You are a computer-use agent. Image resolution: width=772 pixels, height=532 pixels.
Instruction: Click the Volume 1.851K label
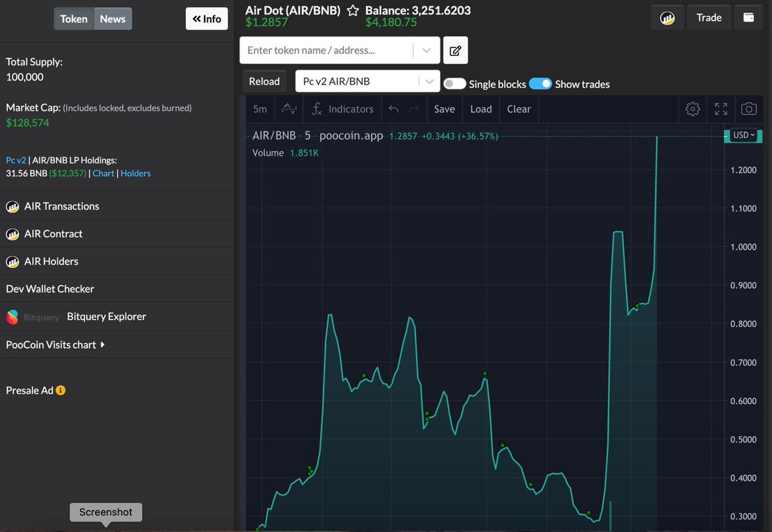click(x=285, y=153)
